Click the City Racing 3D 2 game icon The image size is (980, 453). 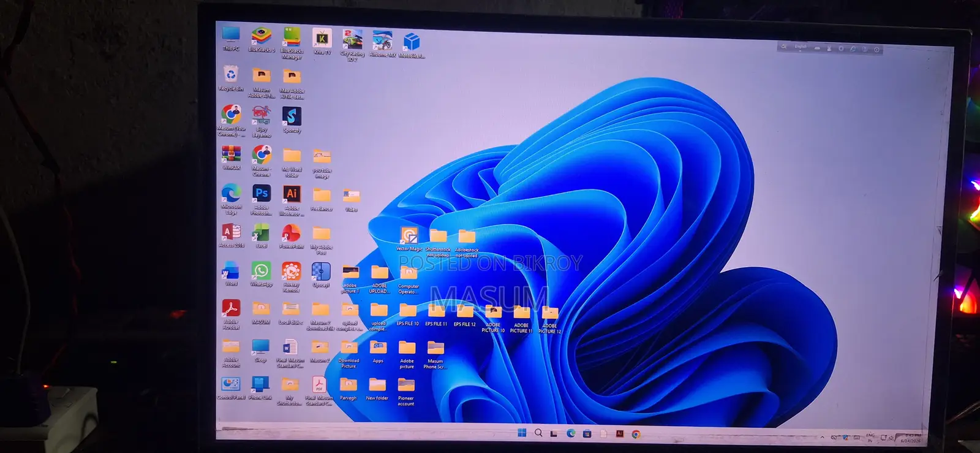point(352,45)
